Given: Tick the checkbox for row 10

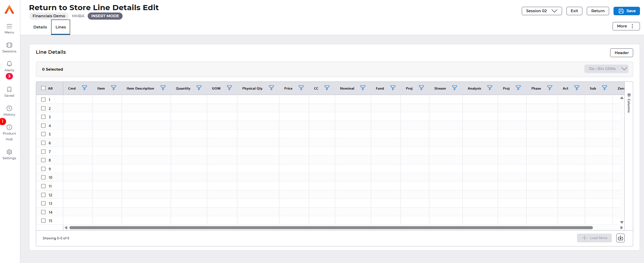Looking at the screenshot, I should [x=43, y=177].
